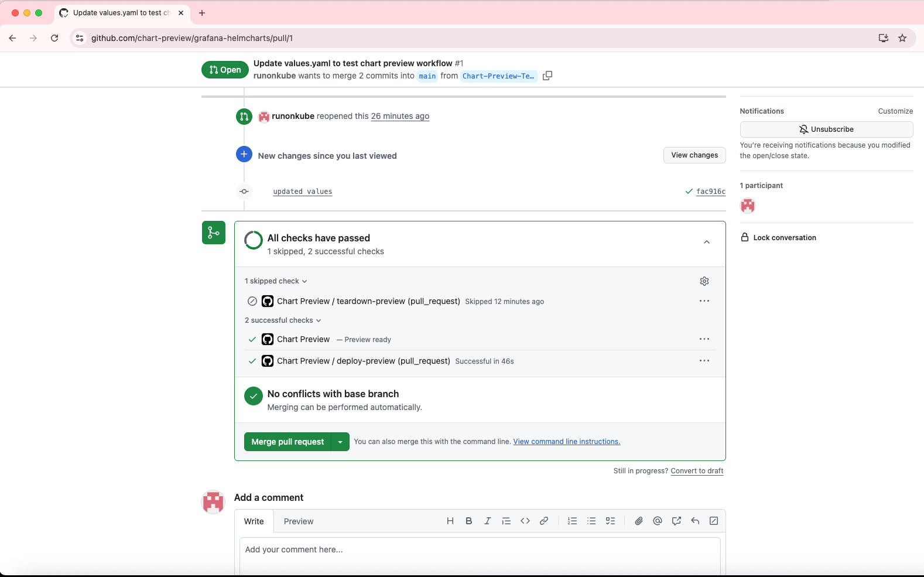Open commit hash fac916c
This screenshot has height=577, width=924.
coord(711,192)
